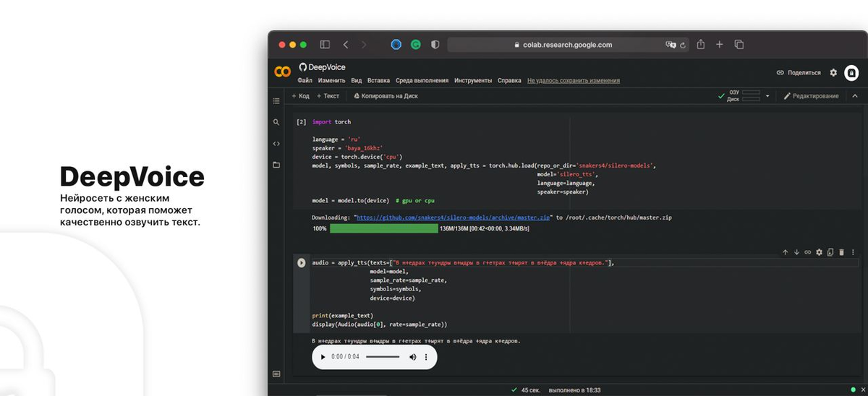Move the cell down with arrow icon
The image size is (868, 396).
coord(796,252)
